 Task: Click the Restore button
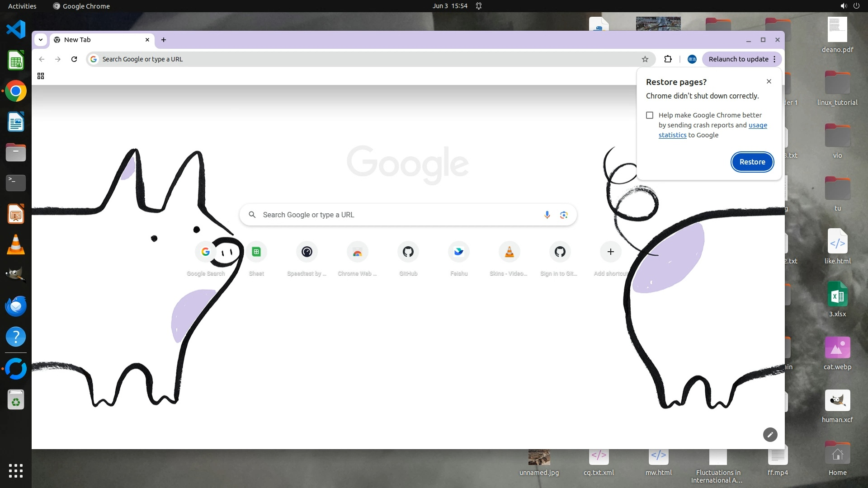(x=752, y=162)
